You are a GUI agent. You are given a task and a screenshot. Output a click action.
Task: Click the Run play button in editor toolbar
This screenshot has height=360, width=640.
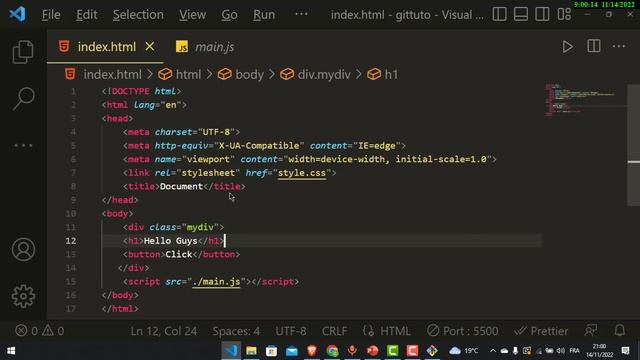(x=567, y=47)
